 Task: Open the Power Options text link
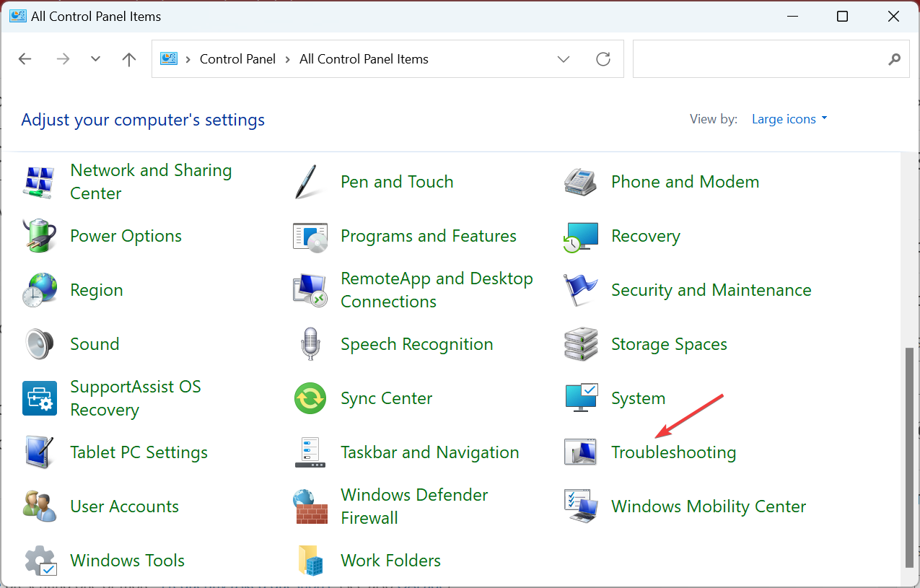click(126, 236)
